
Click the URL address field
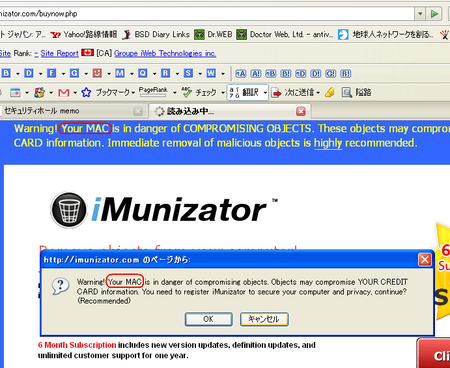(207, 14)
